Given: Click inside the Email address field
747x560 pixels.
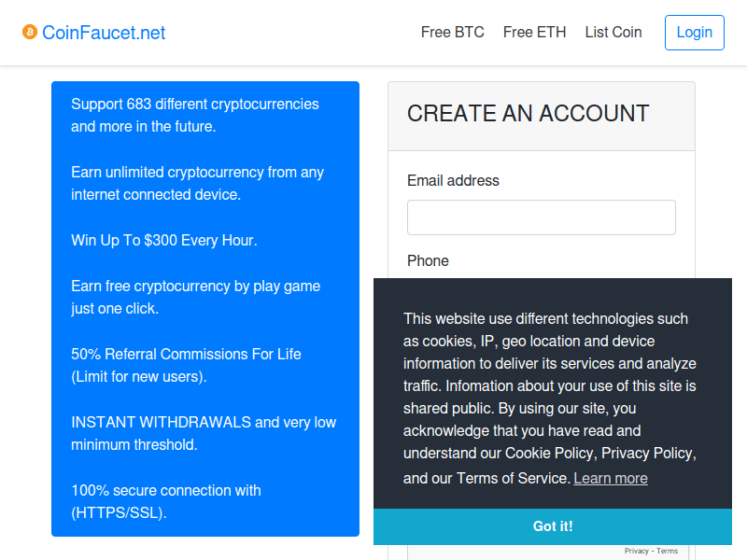Looking at the screenshot, I should click(x=541, y=217).
